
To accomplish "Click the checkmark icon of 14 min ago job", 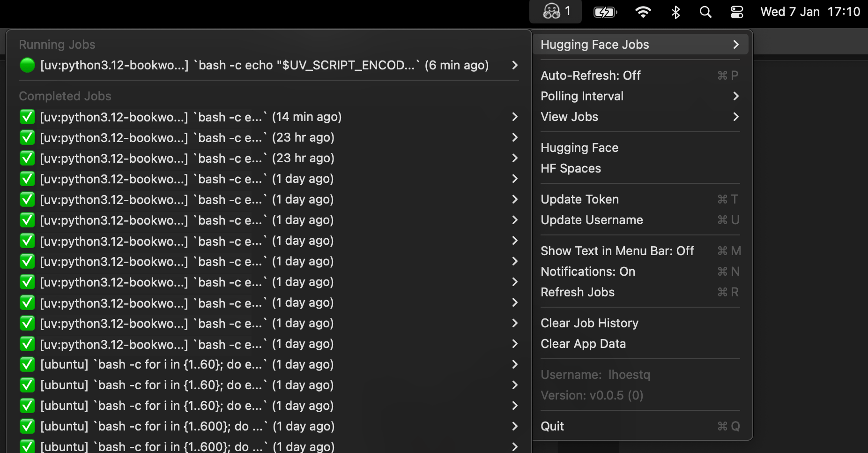I will click(27, 117).
